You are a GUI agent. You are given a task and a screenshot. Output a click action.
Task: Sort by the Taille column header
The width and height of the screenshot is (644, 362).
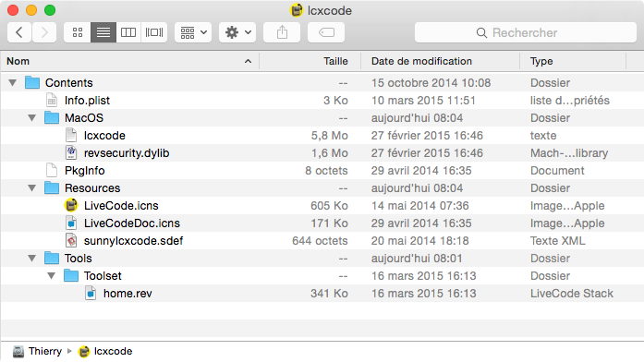(x=310, y=61)
